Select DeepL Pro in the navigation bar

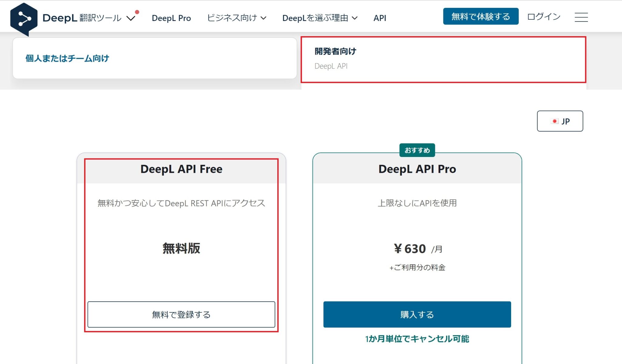pyautogui.click(x=171, y=18)
